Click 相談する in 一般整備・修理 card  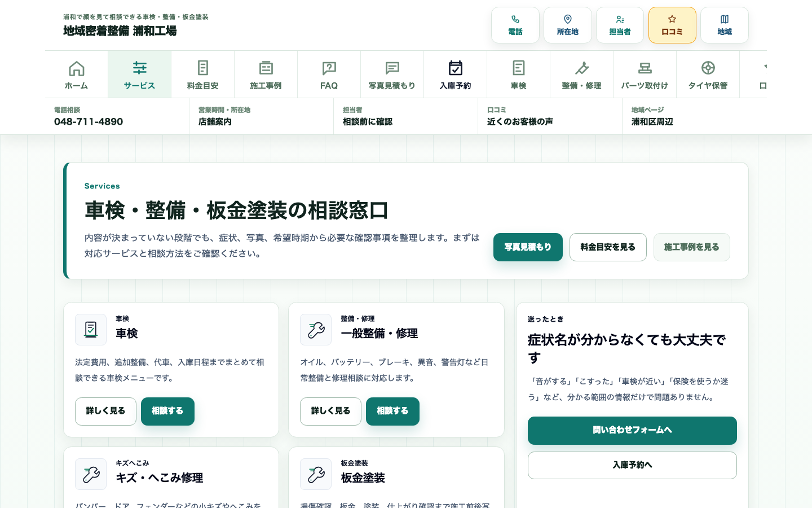tap(392, 411)
